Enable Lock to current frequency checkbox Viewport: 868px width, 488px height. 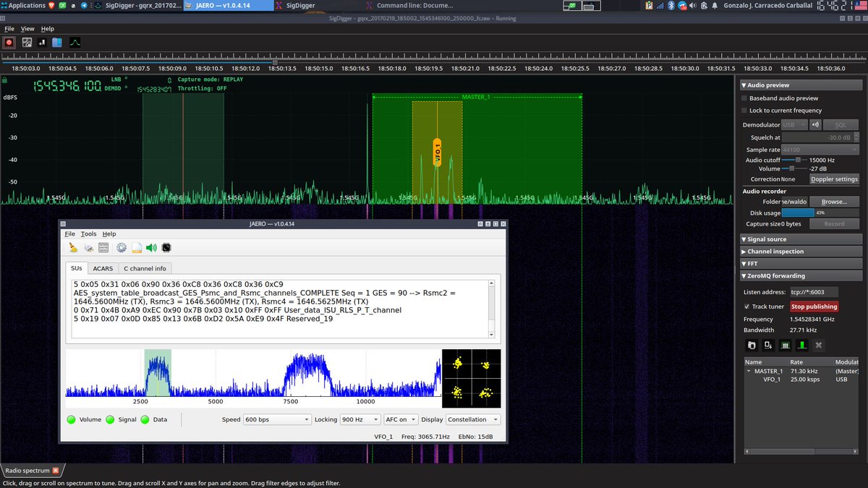[x=744, y=110]
